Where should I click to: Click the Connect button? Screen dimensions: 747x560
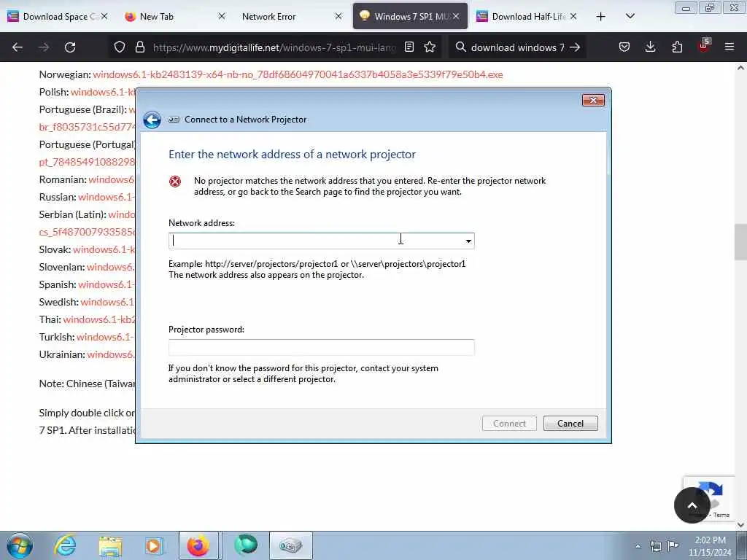coord(509,424)
